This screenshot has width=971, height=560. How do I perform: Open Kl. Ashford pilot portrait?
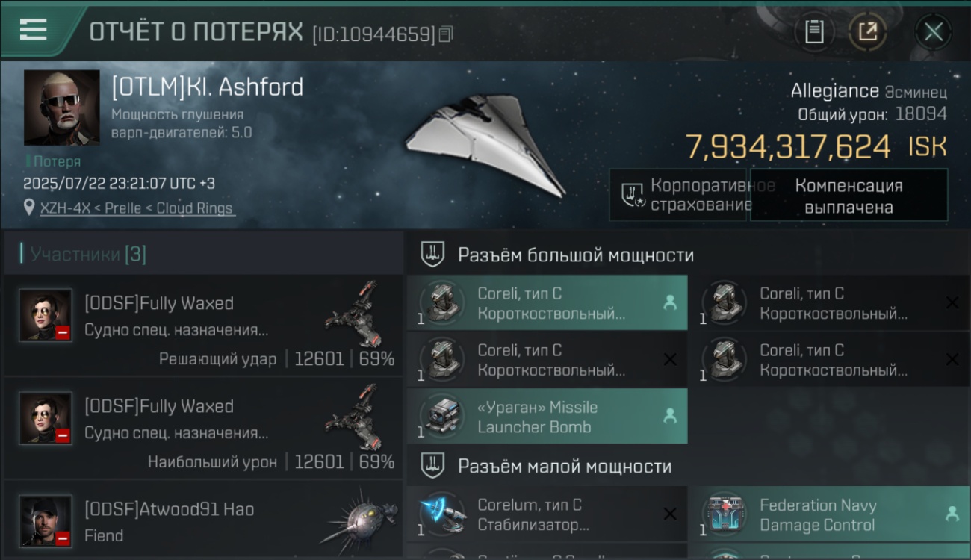[x=61, y=108]
